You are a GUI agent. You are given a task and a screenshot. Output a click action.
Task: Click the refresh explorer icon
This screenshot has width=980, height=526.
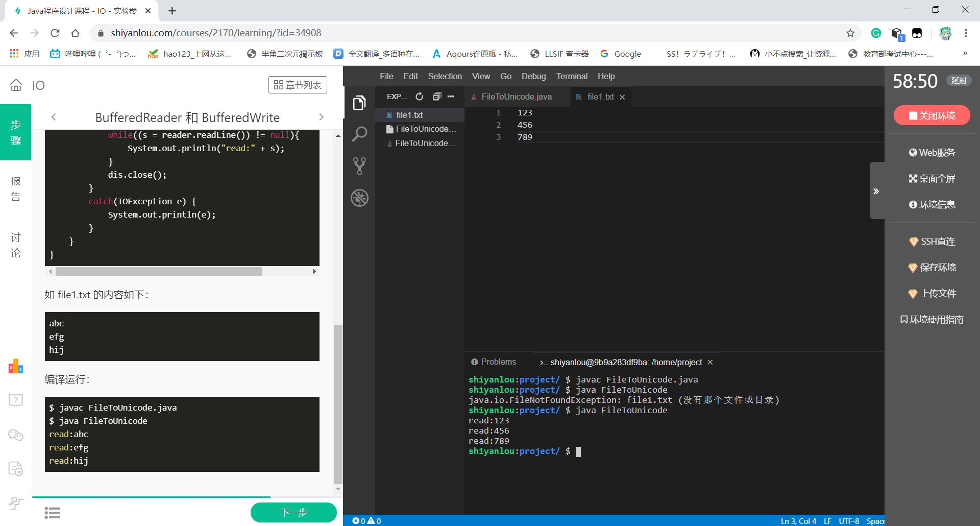420,97
